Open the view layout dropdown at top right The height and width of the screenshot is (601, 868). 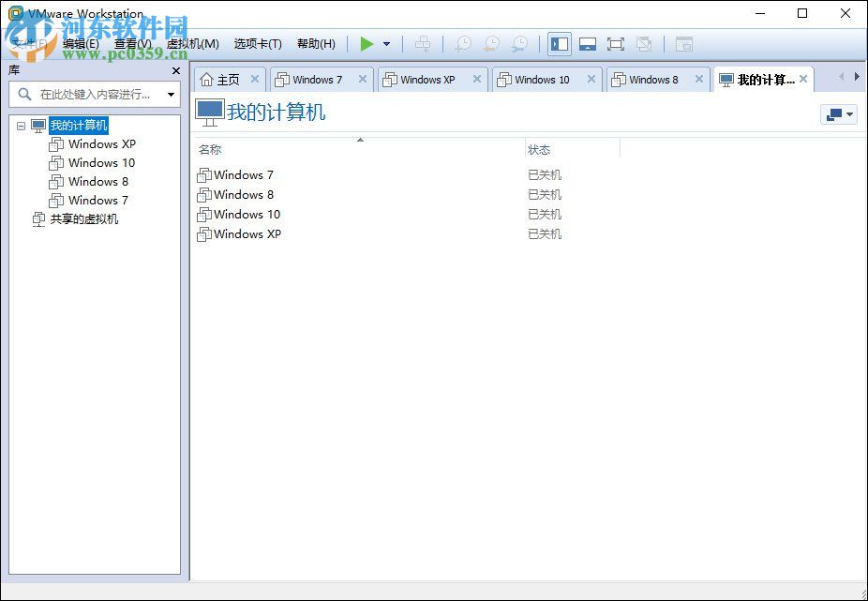point(839,113)
